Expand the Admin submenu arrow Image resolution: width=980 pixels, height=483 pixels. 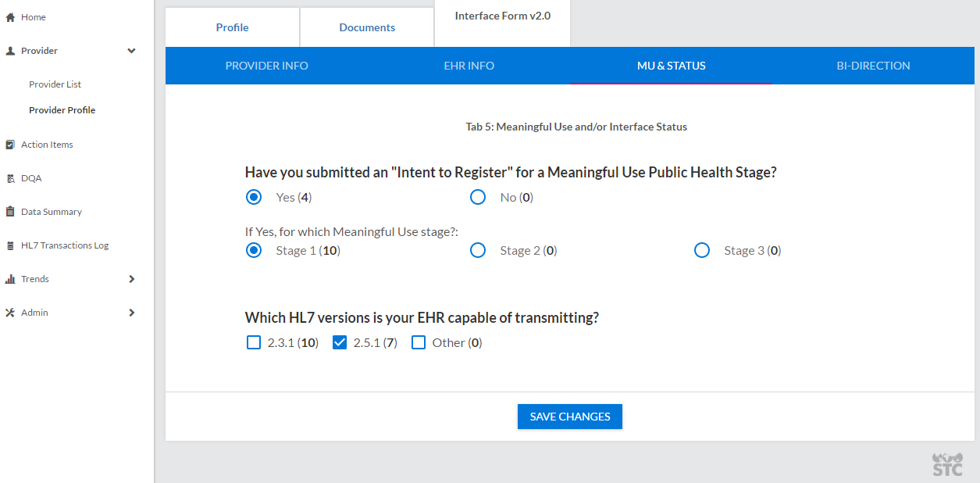point(131,313)
